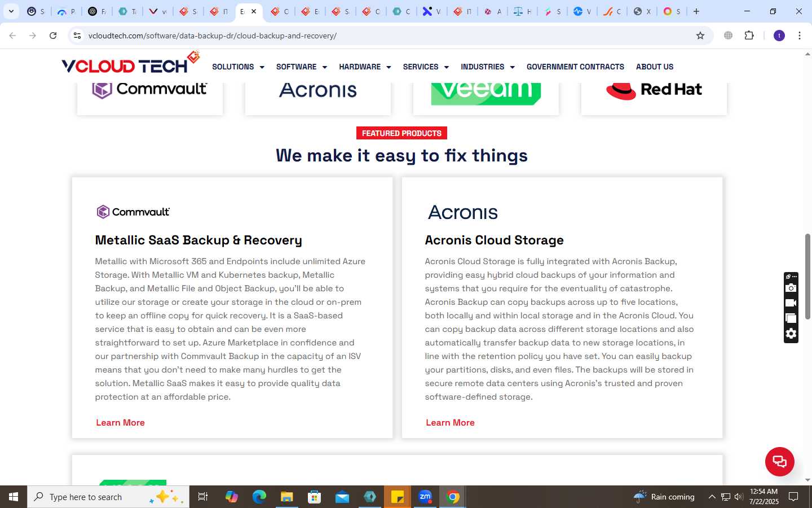Reload the current page
This screenshot has height=508, width=812.
[53, 36]
